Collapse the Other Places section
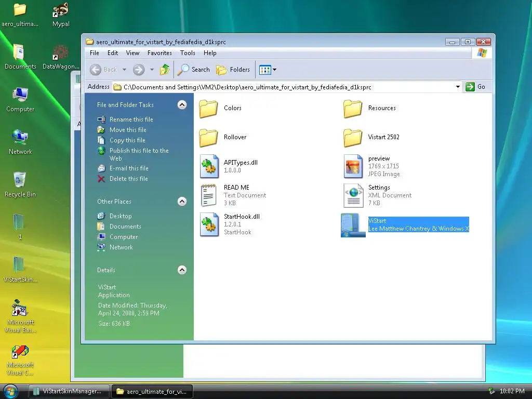This screenshot has width=532, height=399. [182, 202]
